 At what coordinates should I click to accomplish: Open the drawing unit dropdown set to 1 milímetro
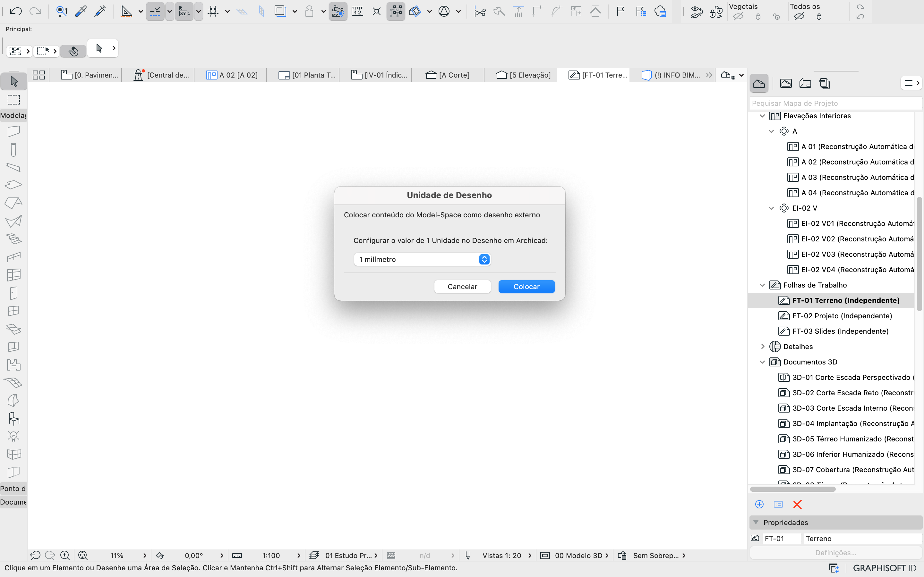(x=422, y=259)
